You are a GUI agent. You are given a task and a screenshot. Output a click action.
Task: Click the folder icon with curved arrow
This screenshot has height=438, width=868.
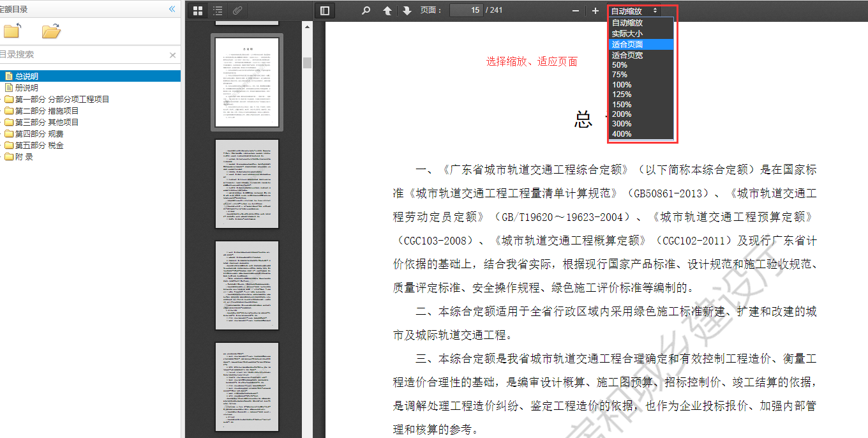coord(13,31)
